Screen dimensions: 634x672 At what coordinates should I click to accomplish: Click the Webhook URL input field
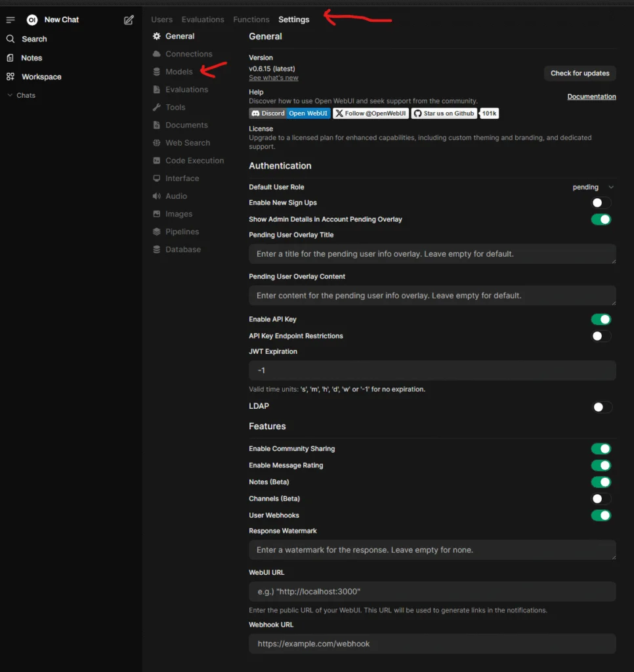tap(432, 644)
